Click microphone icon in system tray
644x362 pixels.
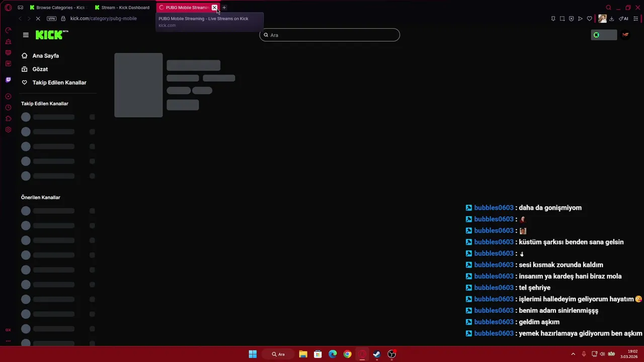point(584,354)
